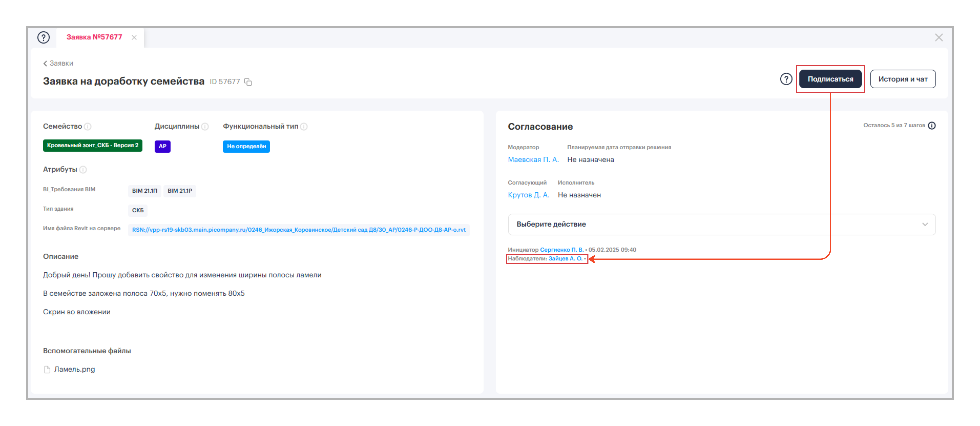
Task: Show info about Атрибуты section
Action: tap(83, 170)
